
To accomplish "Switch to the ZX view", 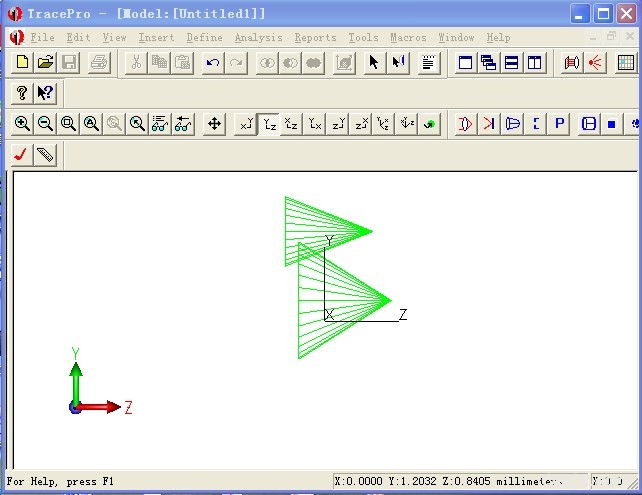I will (x=361, y=124).
